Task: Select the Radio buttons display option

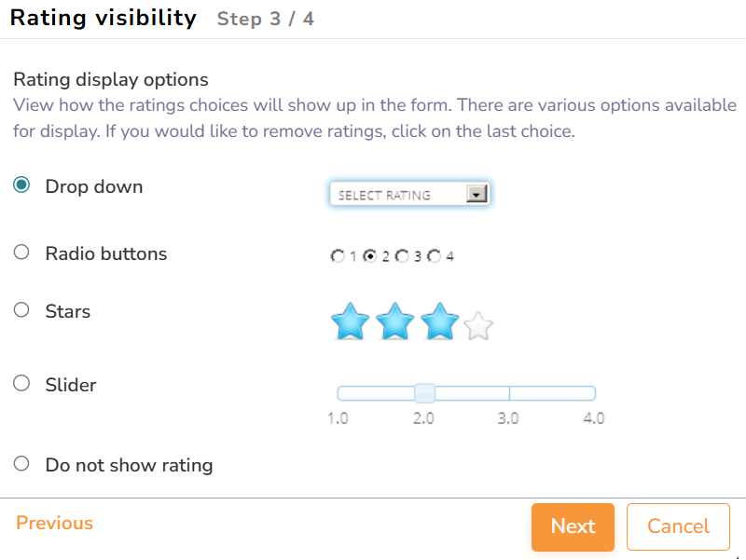Action: pos(21,253)
